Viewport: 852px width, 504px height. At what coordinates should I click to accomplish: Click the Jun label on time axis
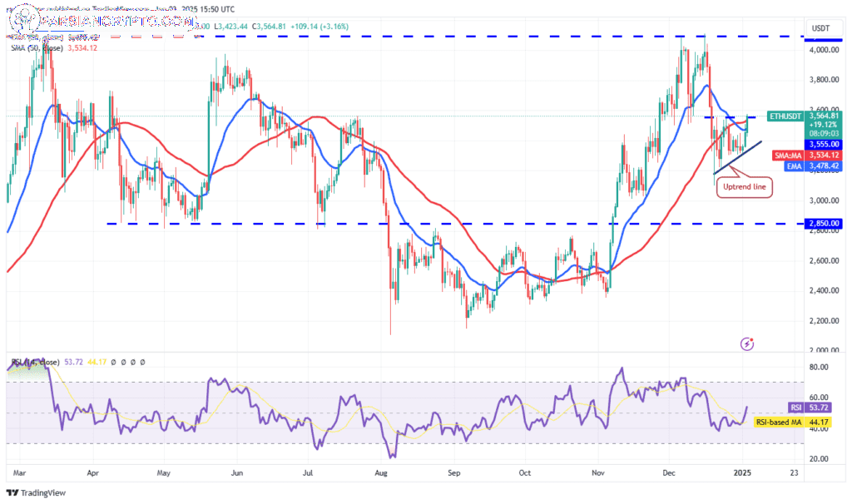click(236, 472)
